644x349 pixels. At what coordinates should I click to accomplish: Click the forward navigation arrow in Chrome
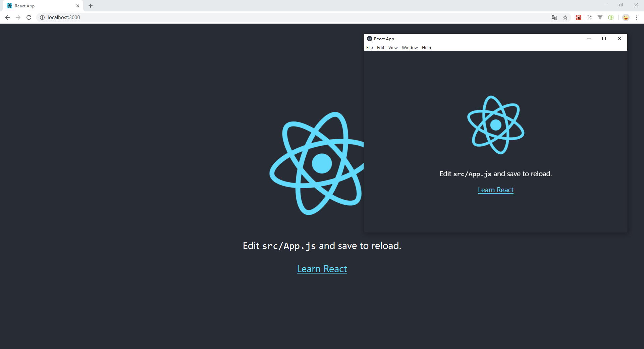click(18, 17)
